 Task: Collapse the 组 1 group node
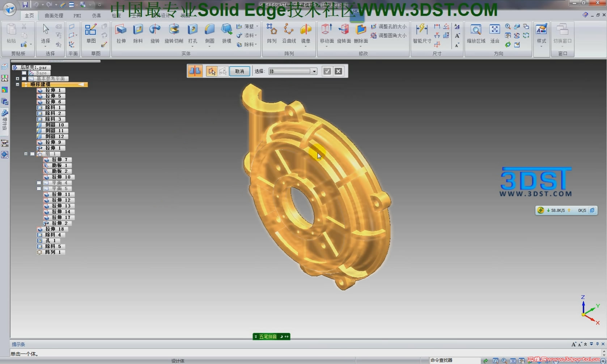(26, 154)
